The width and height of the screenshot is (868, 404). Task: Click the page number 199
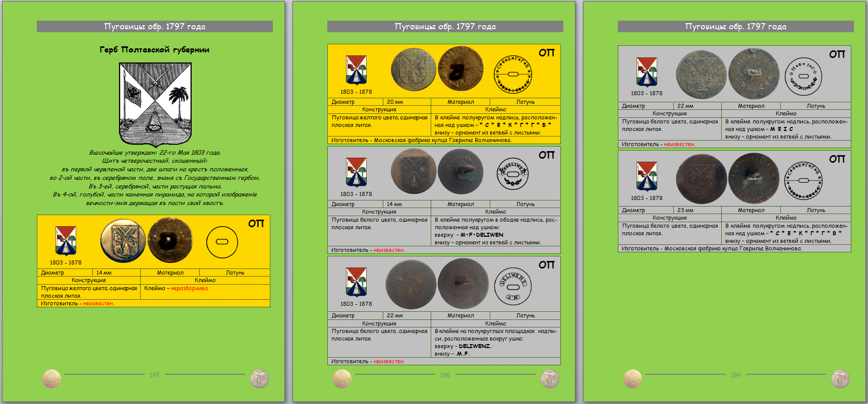coord(735,375)
